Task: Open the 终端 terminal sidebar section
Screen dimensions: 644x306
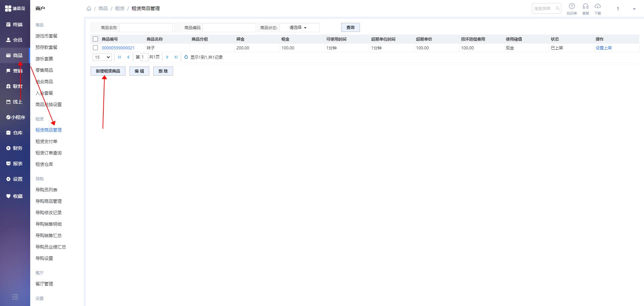Action: (x=15, y=25)
